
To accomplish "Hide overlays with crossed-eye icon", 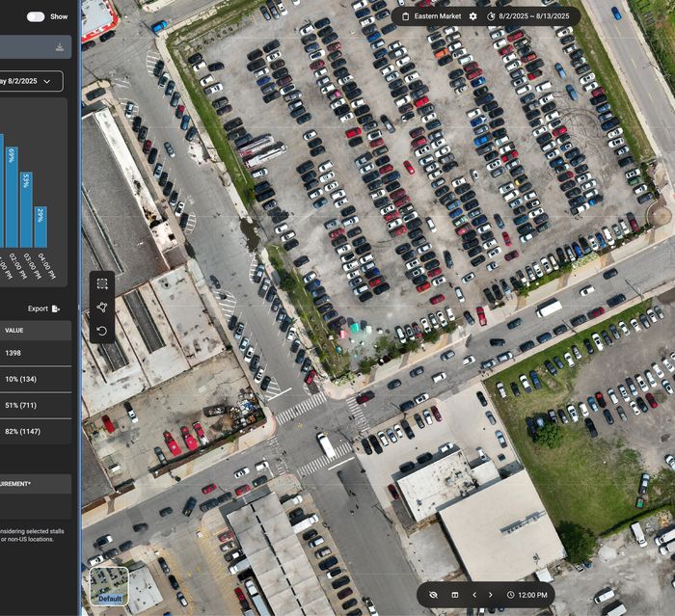I will (x=434, y=595).
